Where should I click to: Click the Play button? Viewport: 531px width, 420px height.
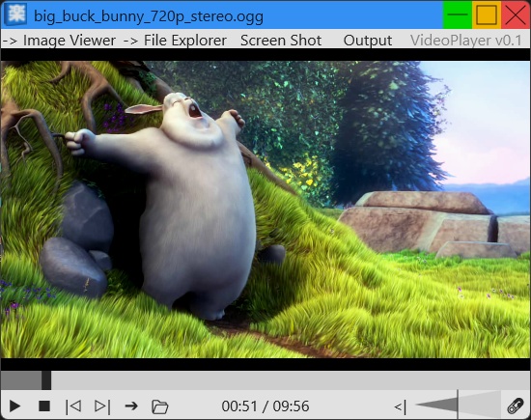[x=14, y=406]
